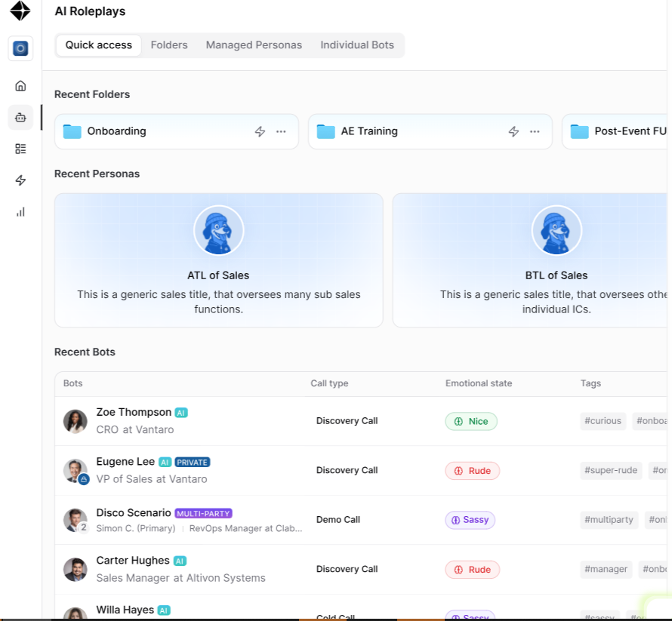This screenshot has height=621, width=672.
Task: Switch to the Individual Bots tab
Action: pos(357,45)
